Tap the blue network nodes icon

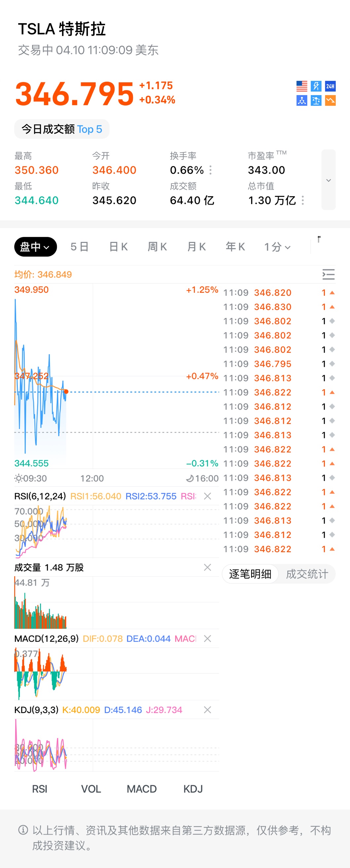pyautogui.click(x=302, y=100)
